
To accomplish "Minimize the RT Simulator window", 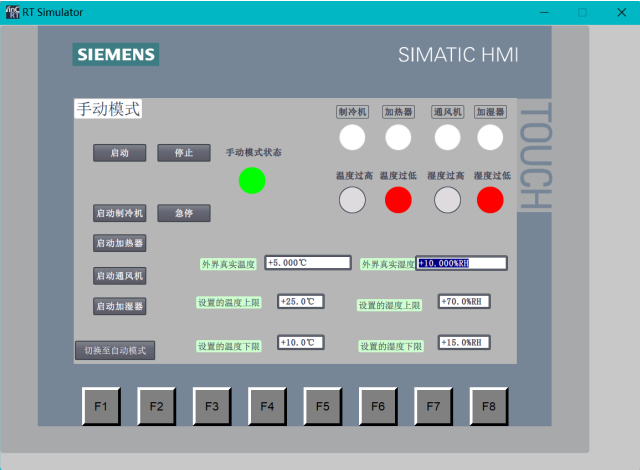I will click(544, 12).
